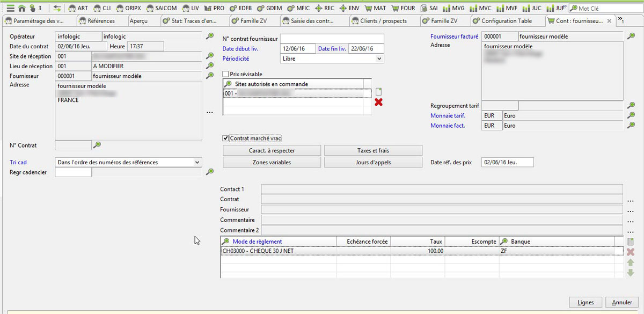This screenshot has height=314, width=644.
Task: Go to the home screen icon
Action: (22, 8)
